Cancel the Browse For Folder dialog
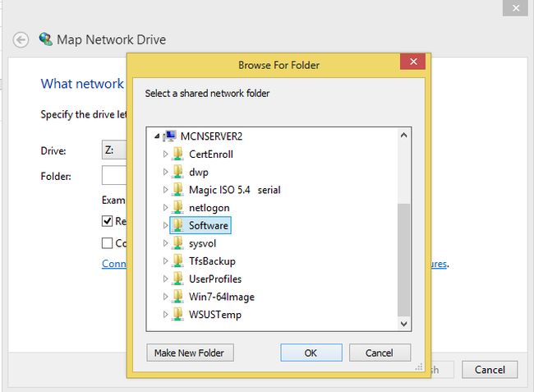This screenshot has height=392, width=534. [x=380, y=353]
